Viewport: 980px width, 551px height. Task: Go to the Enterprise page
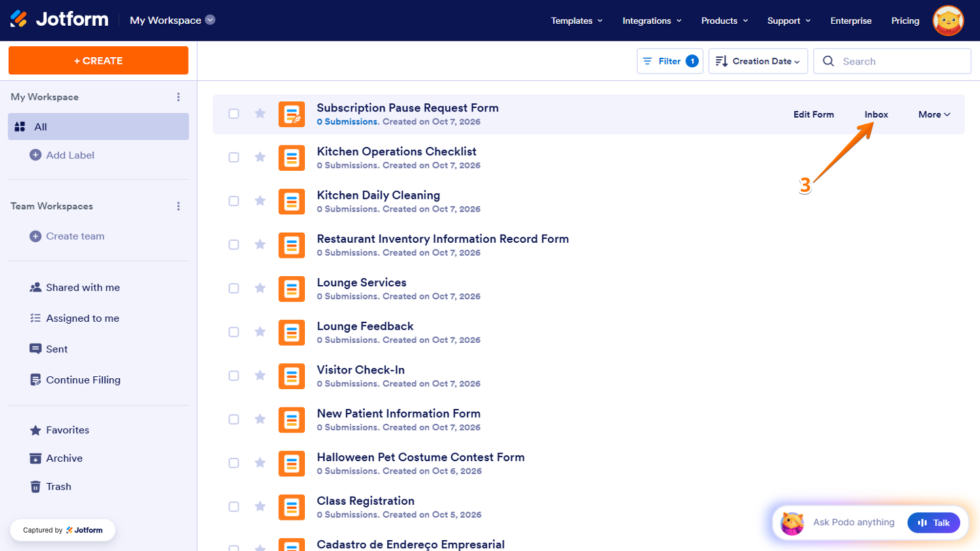coord(851,20)
